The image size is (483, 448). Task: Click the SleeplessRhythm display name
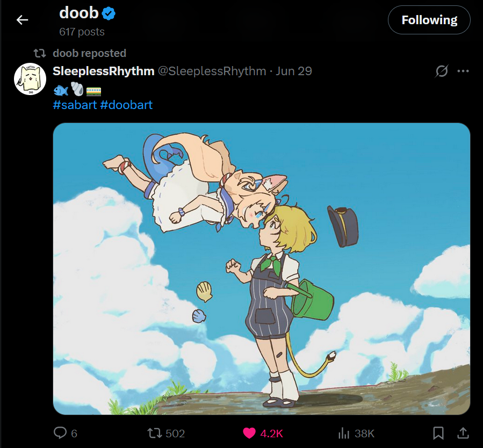(104, 71)
